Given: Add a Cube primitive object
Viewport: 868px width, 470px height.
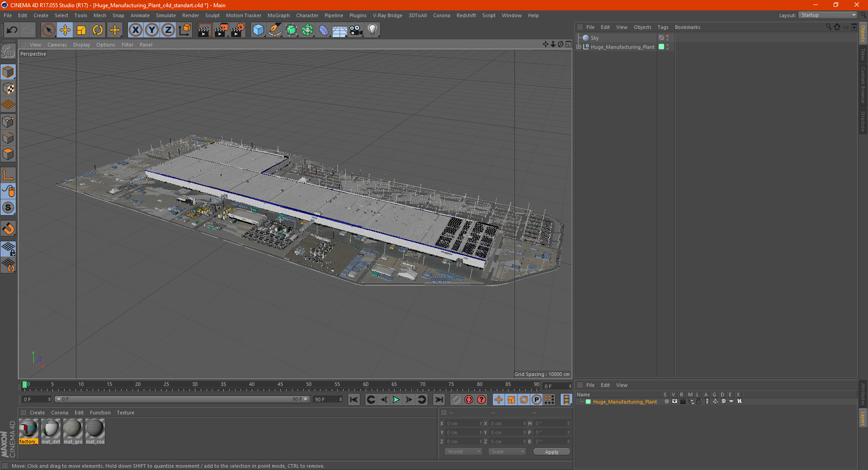Looking at the screenshot, I should coord(258,30).
